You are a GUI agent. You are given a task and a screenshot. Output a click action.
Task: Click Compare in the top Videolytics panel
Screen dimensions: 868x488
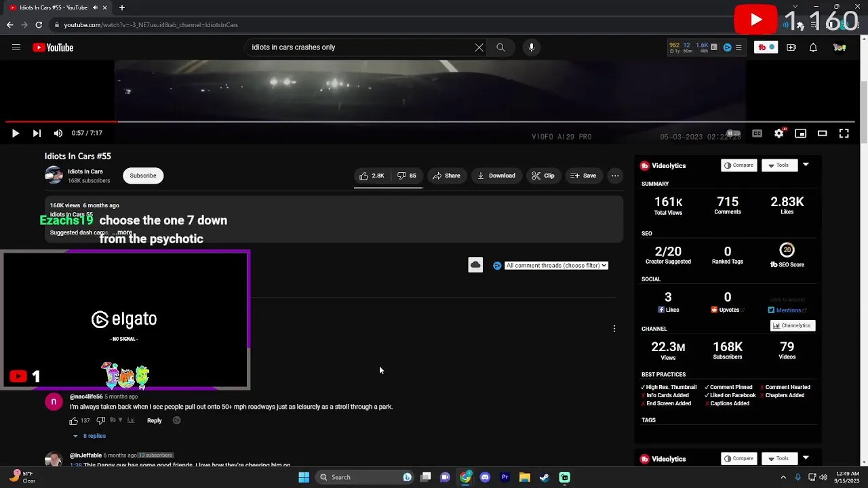click(x=739, y=165)
